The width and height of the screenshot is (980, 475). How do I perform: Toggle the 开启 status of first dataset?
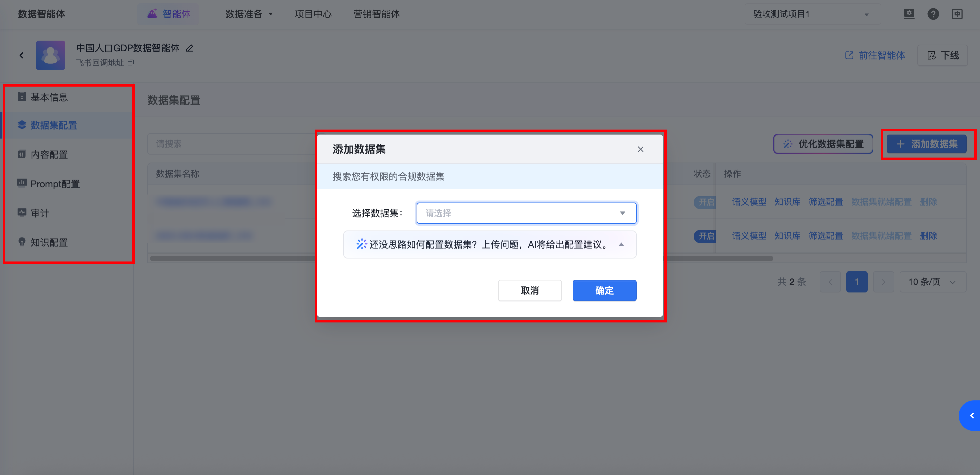[x=705, y=202]
